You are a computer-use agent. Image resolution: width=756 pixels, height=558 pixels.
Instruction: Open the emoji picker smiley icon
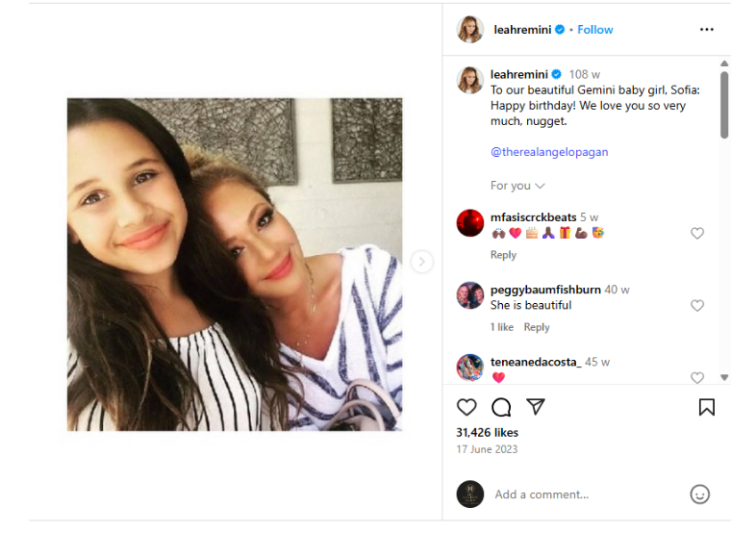(699, 495)
